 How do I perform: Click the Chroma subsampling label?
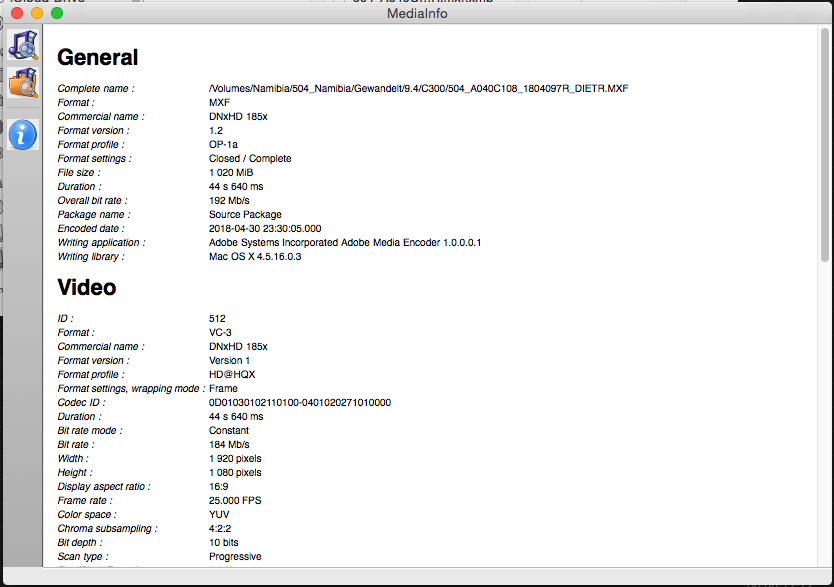tap(107, 529)
